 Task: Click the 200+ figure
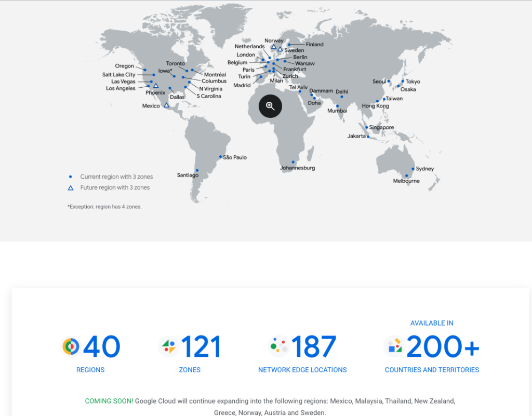point(443,346)
